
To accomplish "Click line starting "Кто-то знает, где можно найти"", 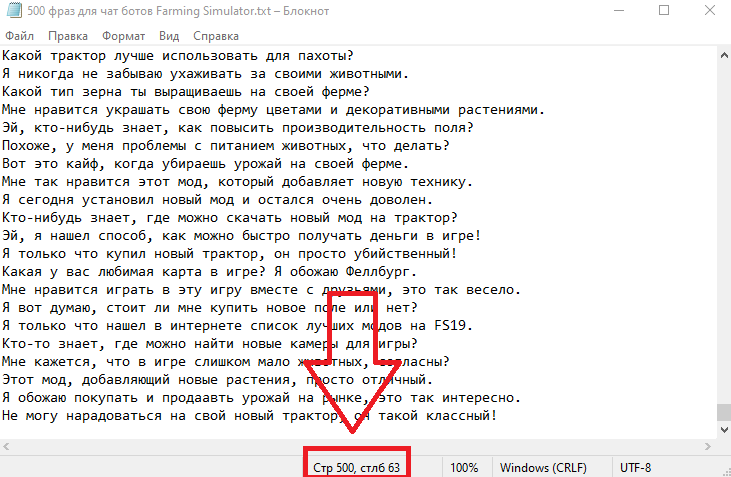I will point(209,344).
